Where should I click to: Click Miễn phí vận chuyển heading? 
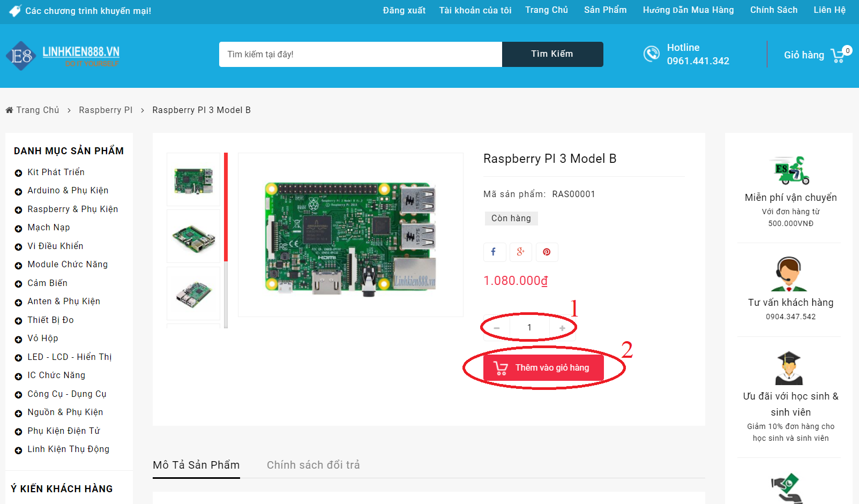pos(791,198)
